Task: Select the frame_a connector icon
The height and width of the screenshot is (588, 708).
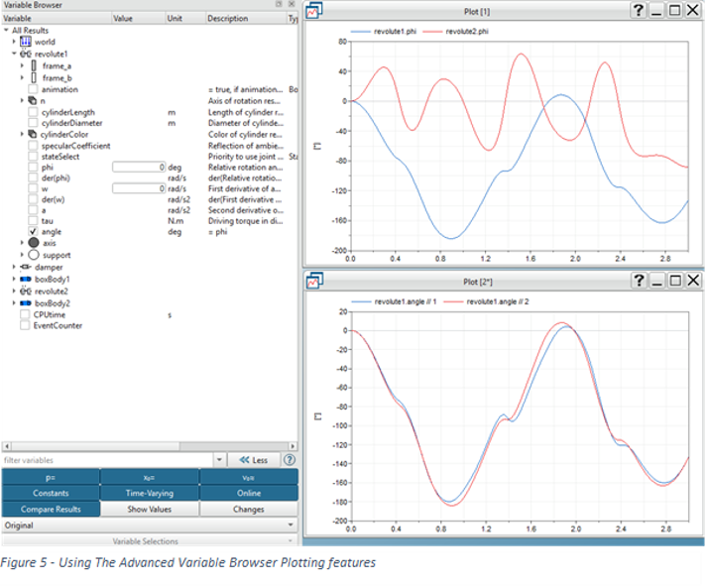Action: click(x=34, y=65)
